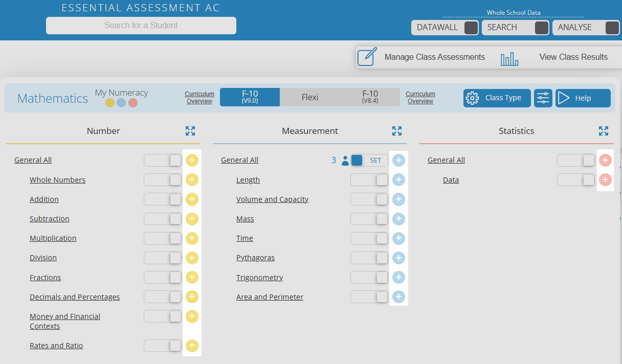Open the Curriculum Overview link beside F-10 V8.4

click(420, 98)
